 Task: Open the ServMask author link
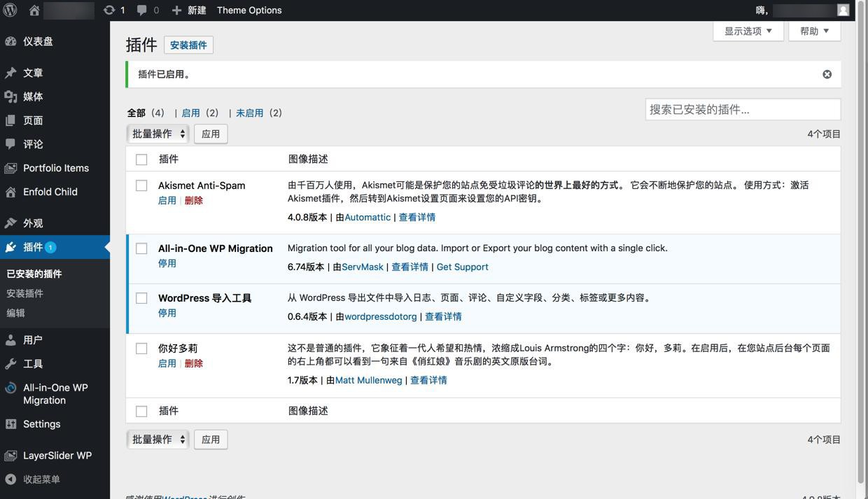(363, 267)
